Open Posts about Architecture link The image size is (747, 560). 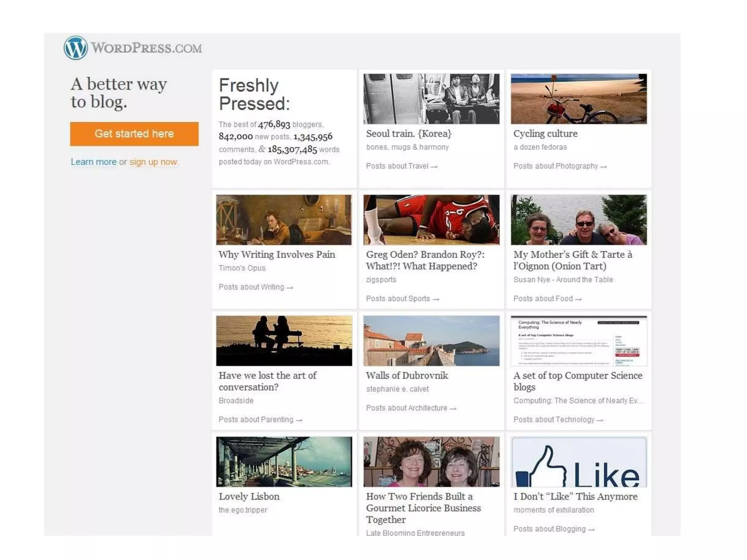411,408
